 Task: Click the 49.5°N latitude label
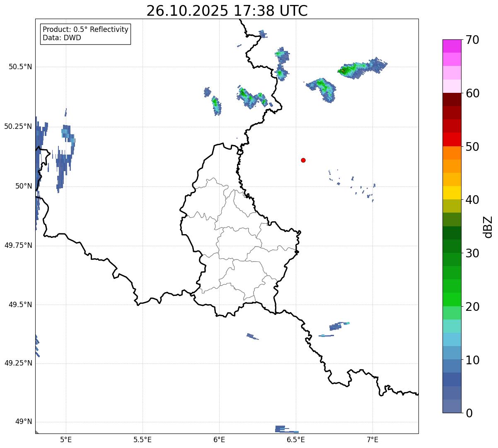[x=20, y=305]
